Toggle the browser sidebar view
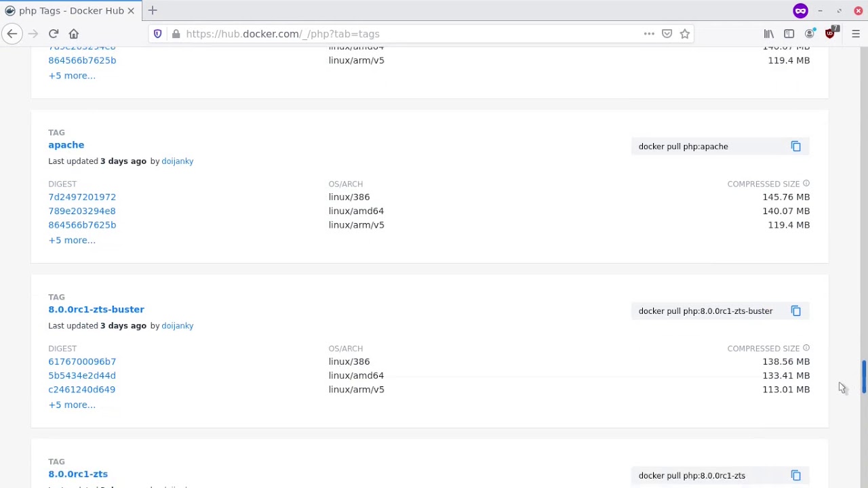The image size is (868, 488). (789, 34)
